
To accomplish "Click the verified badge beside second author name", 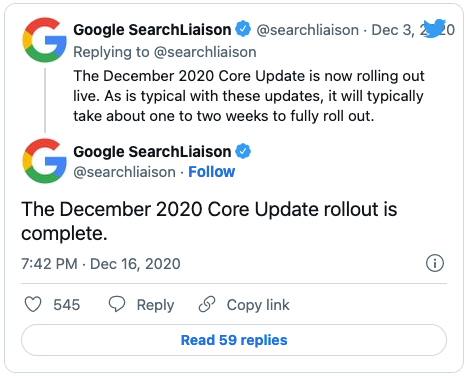I will coord(243,151).
